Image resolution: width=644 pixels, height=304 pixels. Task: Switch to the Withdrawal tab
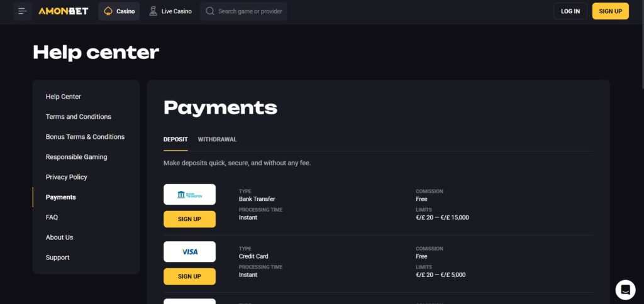pyautogui.click(x=217, y=139)
